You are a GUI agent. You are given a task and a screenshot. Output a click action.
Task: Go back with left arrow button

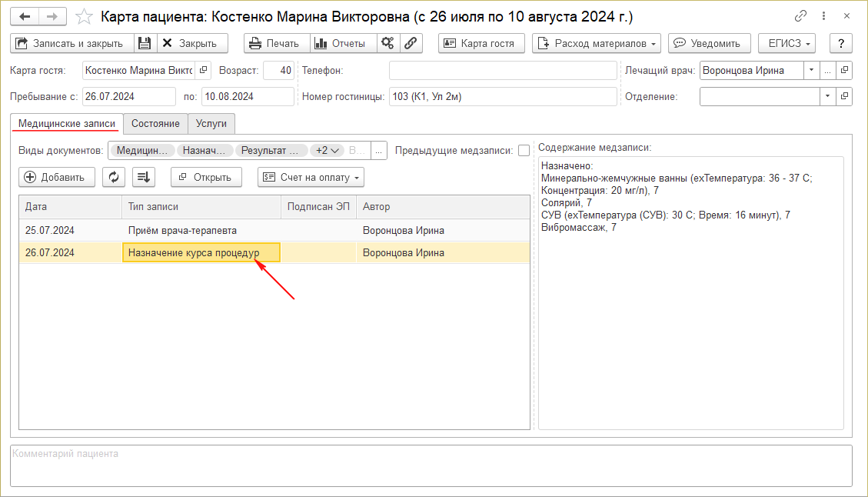(x=25, y=16)
